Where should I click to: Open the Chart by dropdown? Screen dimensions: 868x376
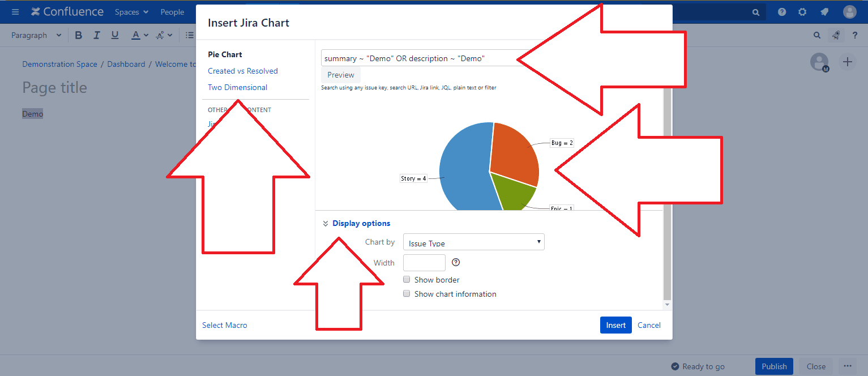[473, 242]
